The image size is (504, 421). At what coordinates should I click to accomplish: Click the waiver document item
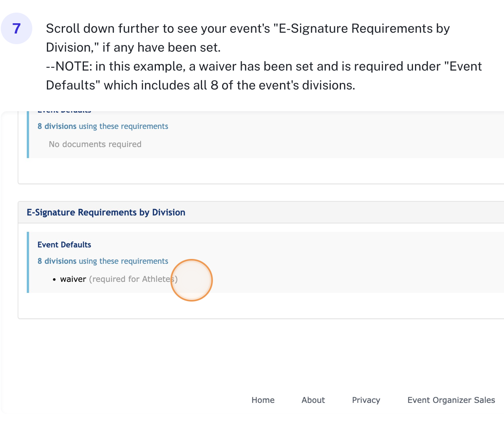(x=73, y=279)
